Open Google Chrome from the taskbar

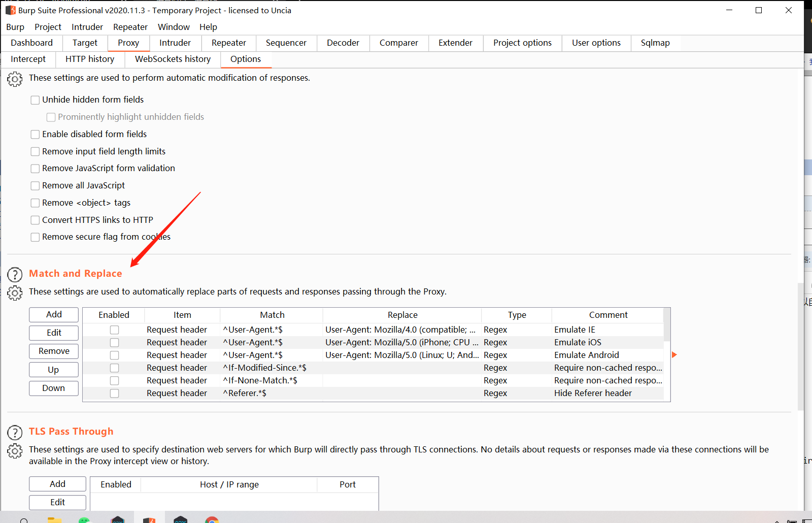tap(212, 519)
